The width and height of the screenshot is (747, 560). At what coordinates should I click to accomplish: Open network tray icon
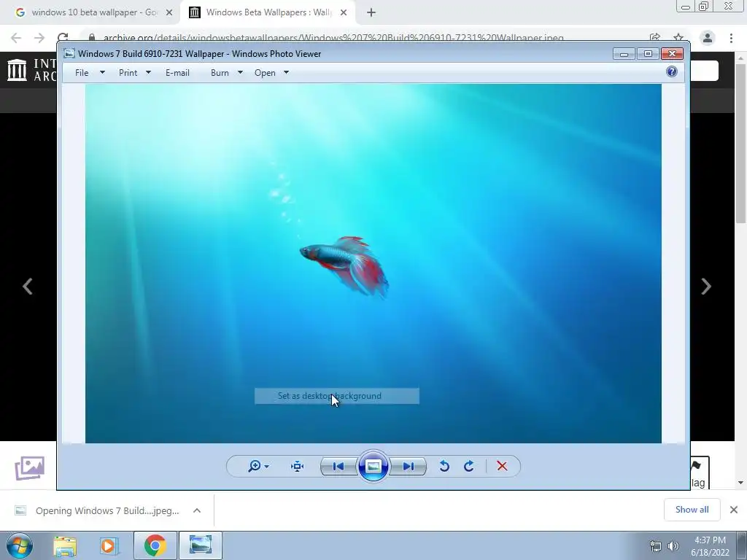coord(656,546)
